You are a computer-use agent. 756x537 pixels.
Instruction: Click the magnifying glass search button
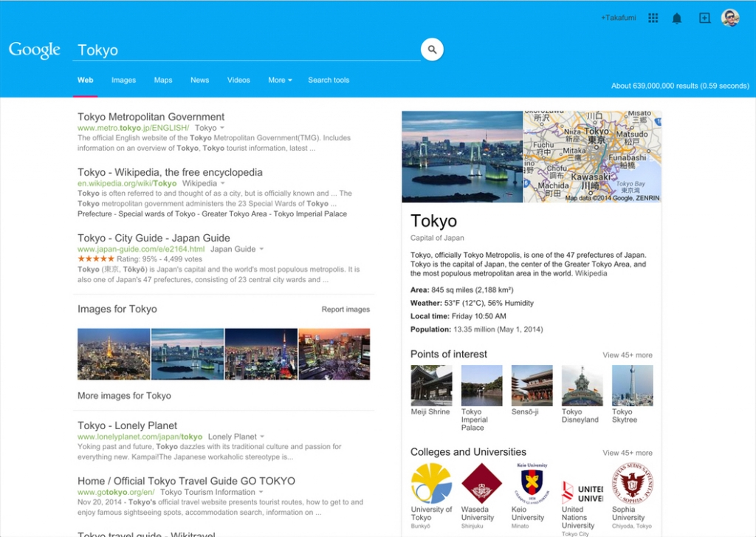click(x=432, y=49)
